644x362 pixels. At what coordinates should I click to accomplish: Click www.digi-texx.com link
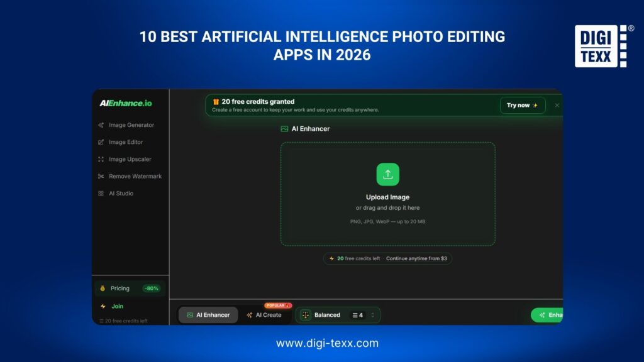point(327,343)
